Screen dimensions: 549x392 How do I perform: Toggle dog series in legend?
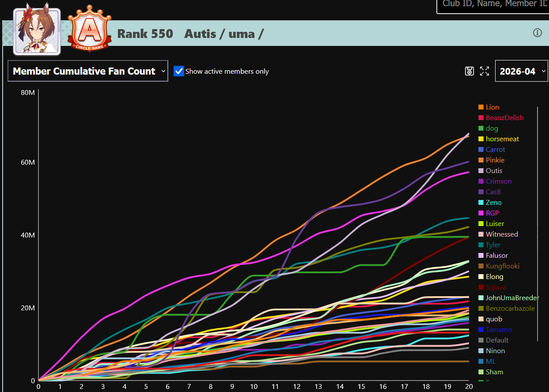pyautogui.click(x=488, y=128)
